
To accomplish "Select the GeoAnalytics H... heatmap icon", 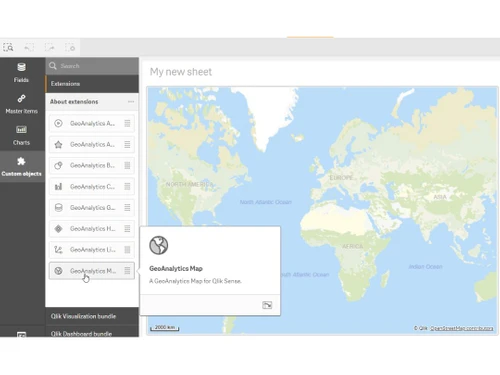I will (58, 229).
